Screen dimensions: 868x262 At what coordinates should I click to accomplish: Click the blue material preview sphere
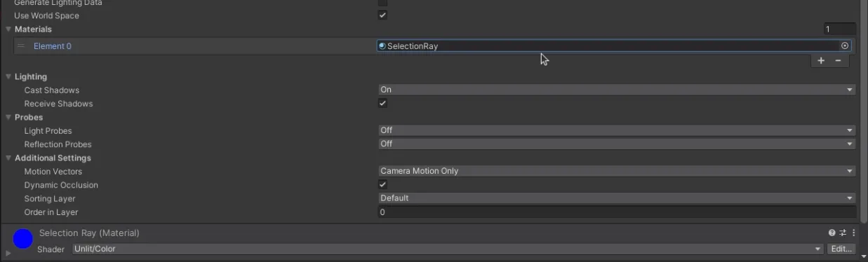23,240
